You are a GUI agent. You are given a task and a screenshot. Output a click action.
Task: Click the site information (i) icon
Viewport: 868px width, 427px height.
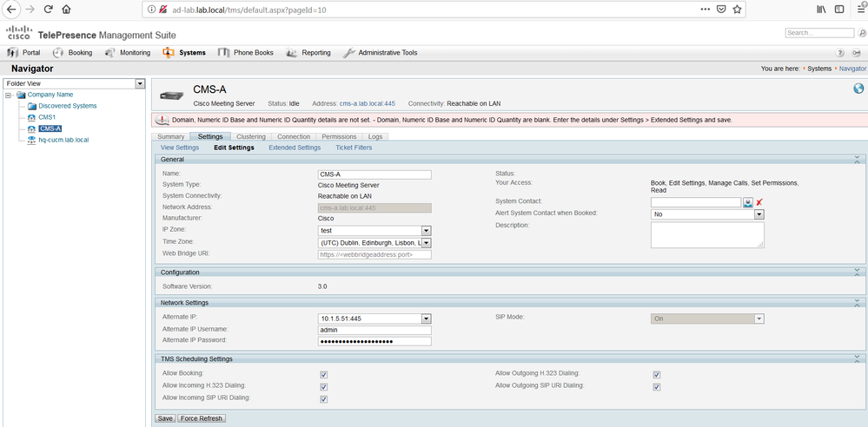tap(152, 10)
